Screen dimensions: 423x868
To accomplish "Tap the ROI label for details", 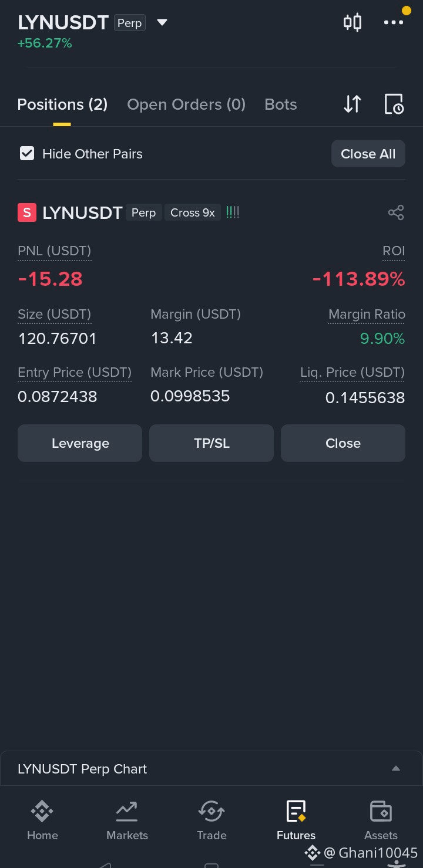I will pyautogui.click(x=394, y=251).
